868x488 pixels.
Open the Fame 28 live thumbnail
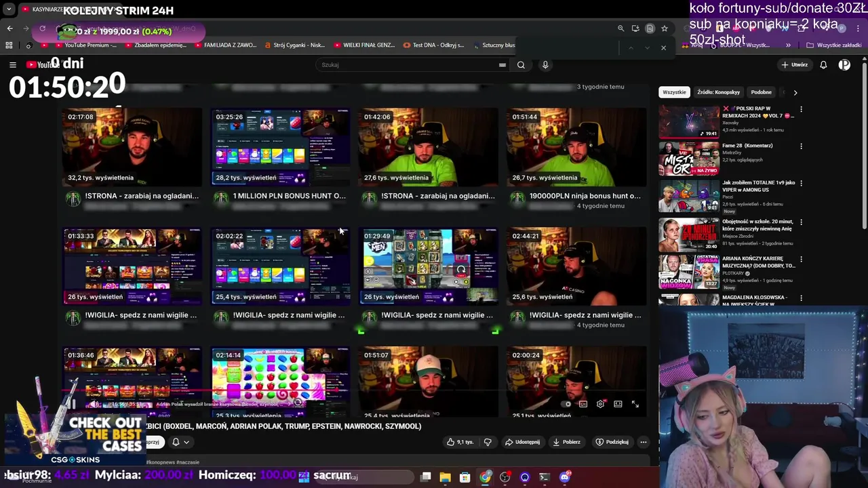689,159
